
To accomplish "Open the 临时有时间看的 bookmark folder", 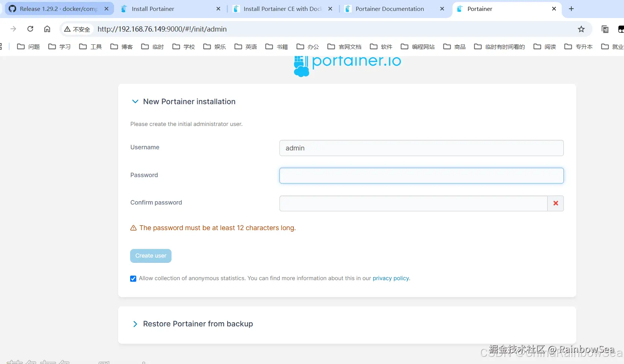I will (x=500, y=47).
